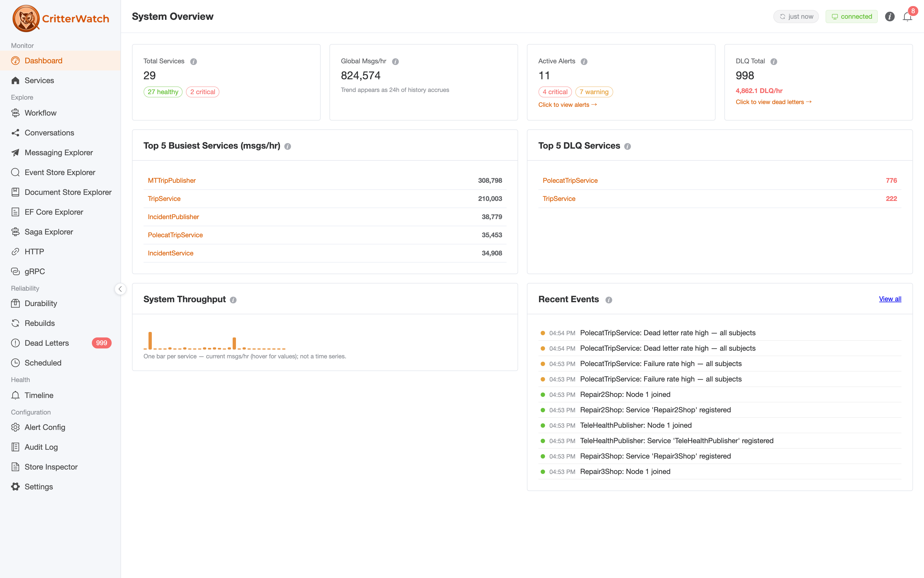Screen dimensions: 924x578
Task: Click the Scheduled clock icon
Action: [x=15, y=363]
